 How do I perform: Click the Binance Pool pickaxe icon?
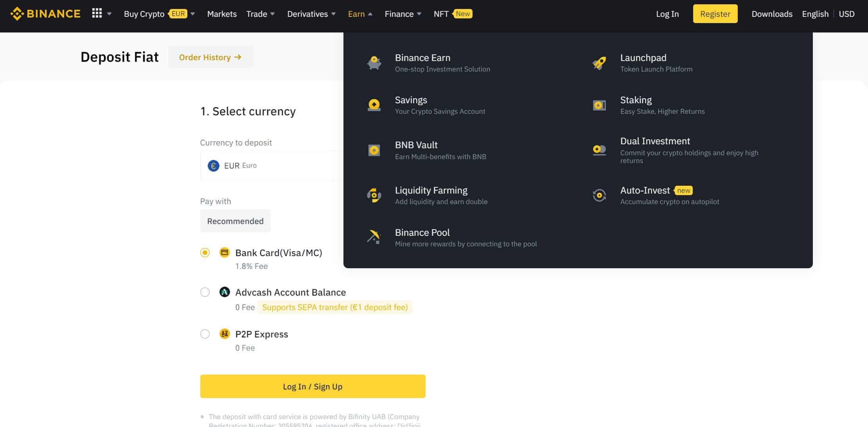click(x=374, y=237)
